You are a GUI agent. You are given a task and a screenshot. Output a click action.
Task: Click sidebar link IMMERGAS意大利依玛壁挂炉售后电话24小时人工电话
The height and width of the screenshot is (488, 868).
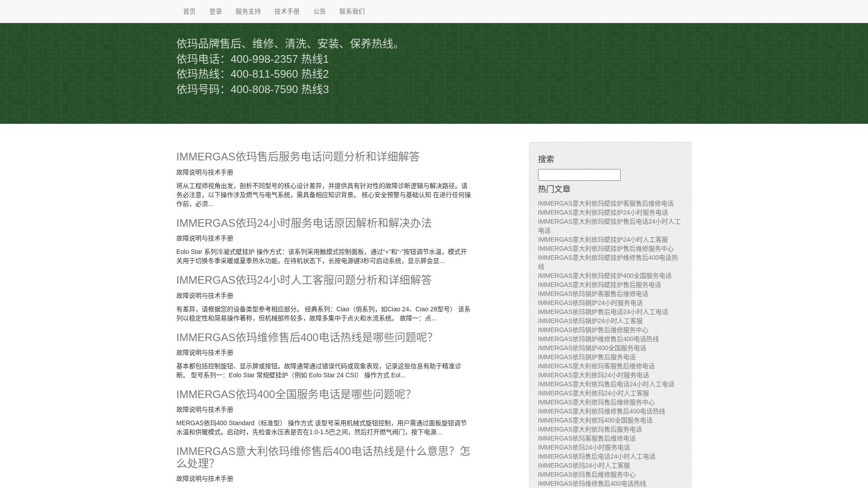(609, 226)
